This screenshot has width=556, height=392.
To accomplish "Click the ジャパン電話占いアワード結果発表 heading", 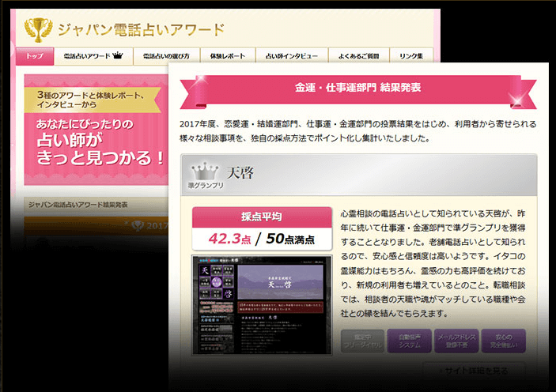I will point(78,205).
